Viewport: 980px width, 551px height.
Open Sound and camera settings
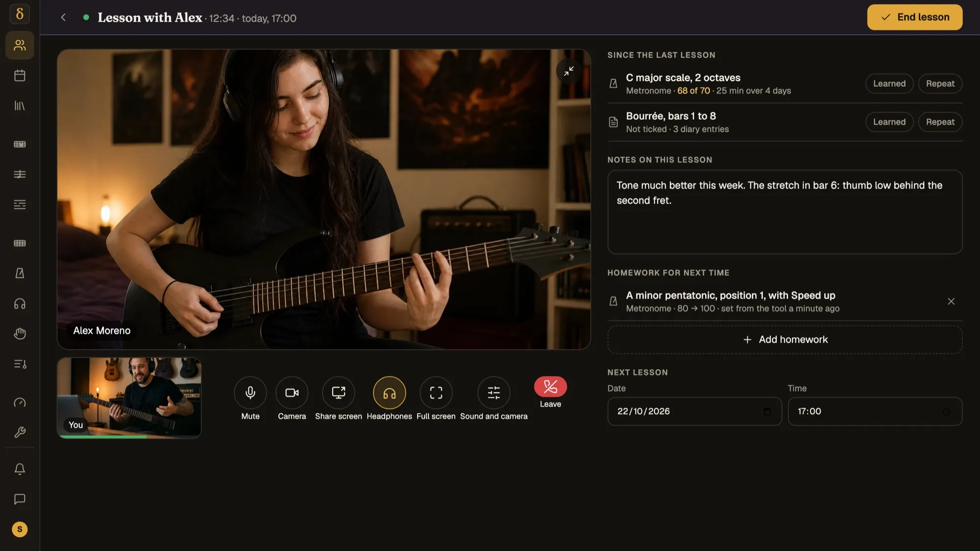[494, 393]
